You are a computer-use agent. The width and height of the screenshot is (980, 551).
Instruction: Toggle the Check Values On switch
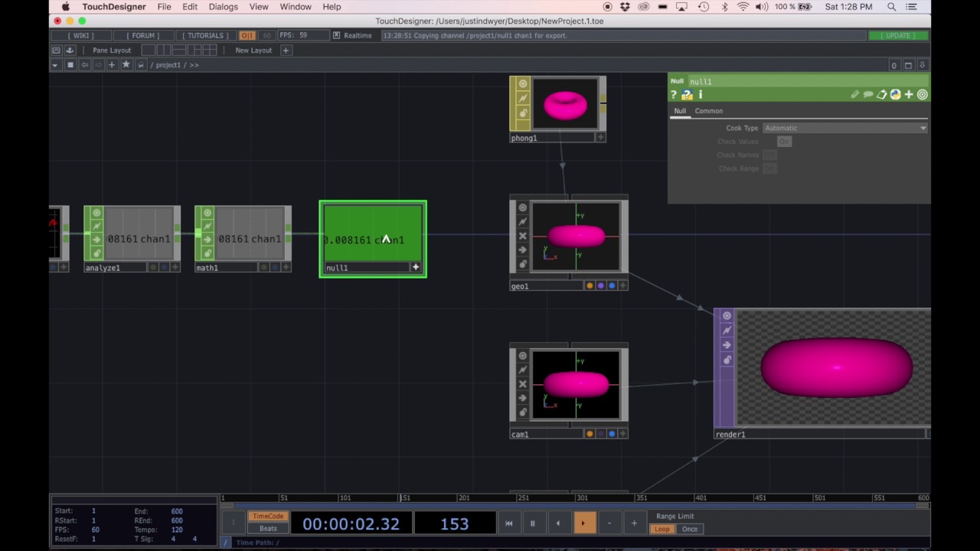point(784,142)
